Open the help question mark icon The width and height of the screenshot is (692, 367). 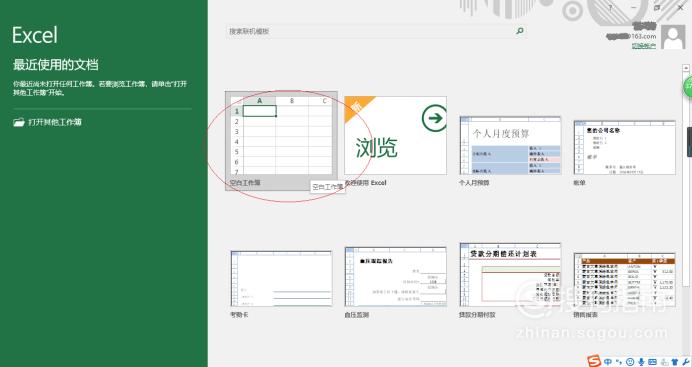[611, 8]
